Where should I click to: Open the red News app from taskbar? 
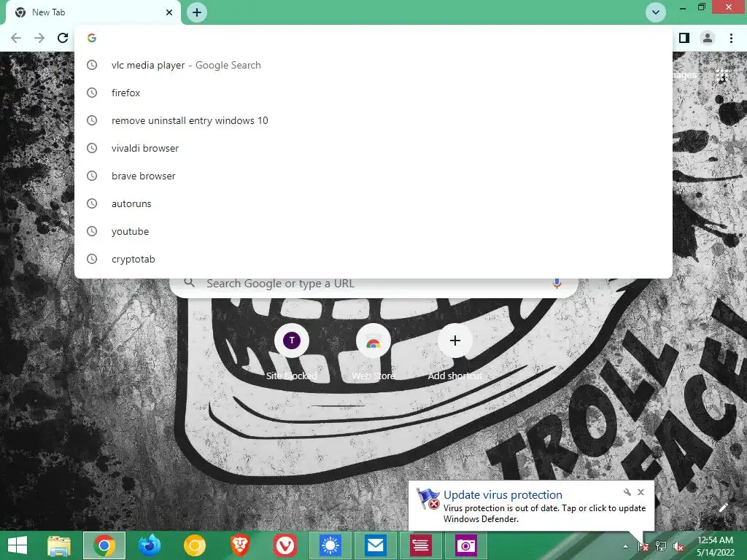(x=421, y=545)
